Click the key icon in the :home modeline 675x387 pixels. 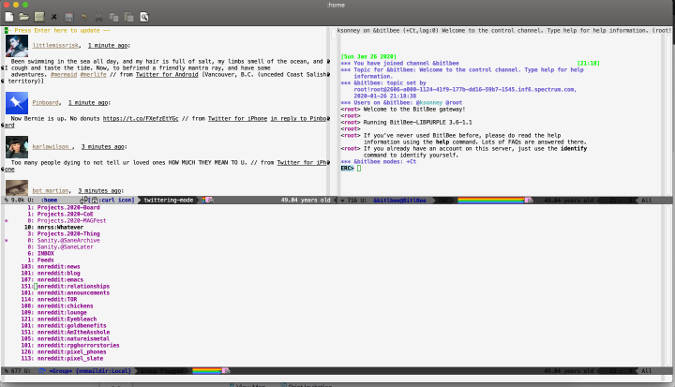[x=84, y=200]
